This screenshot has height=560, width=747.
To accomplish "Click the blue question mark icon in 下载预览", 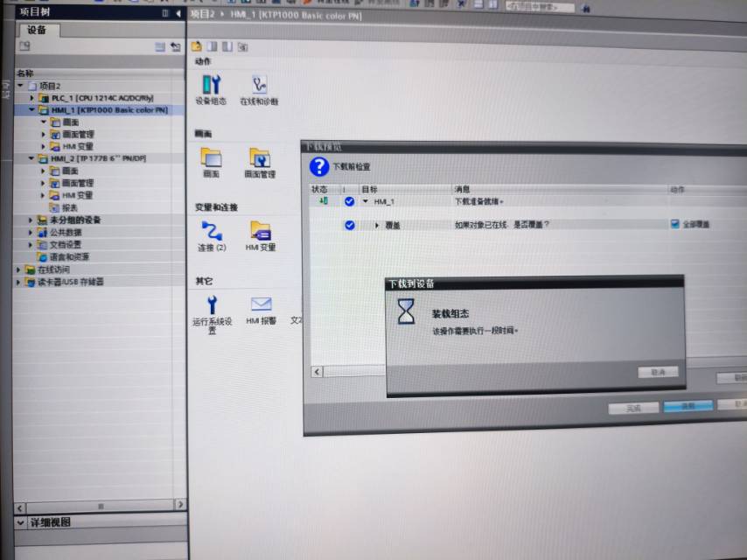I will pyautogui.click(x=318, y=167).
